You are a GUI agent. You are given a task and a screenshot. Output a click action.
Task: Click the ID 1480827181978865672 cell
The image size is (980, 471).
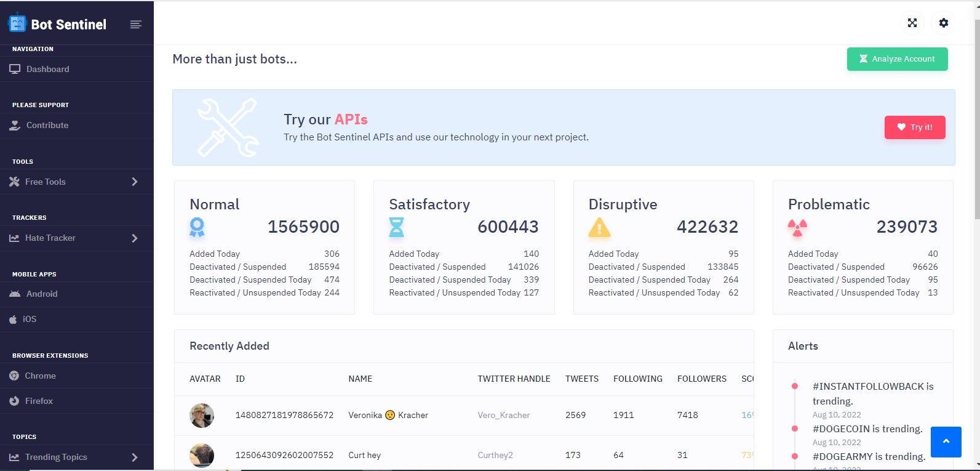click(284, 415)
